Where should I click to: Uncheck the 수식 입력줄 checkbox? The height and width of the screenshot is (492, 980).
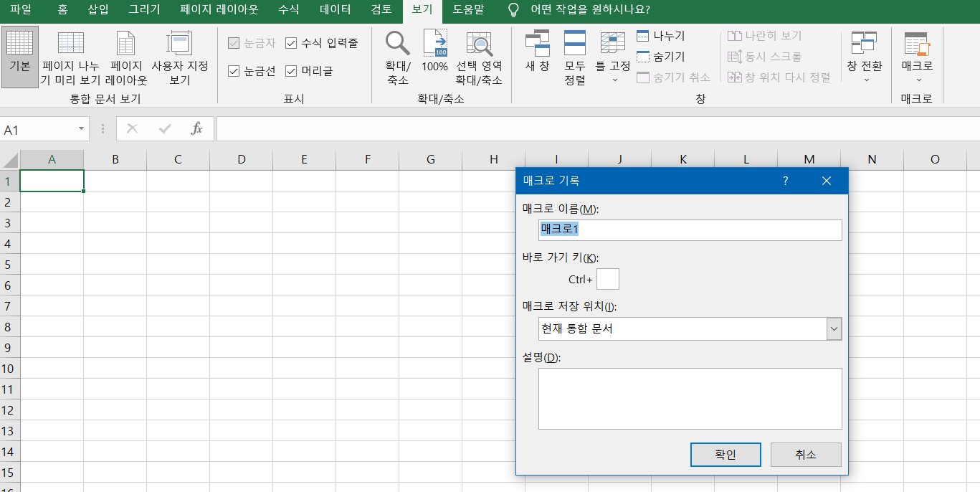coord(291,43)
